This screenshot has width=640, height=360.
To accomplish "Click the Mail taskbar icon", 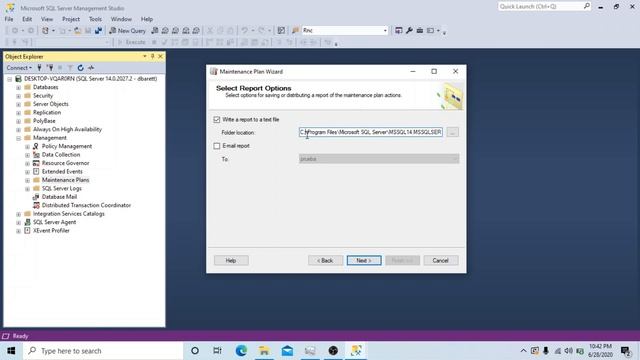I will click(287, 351).
